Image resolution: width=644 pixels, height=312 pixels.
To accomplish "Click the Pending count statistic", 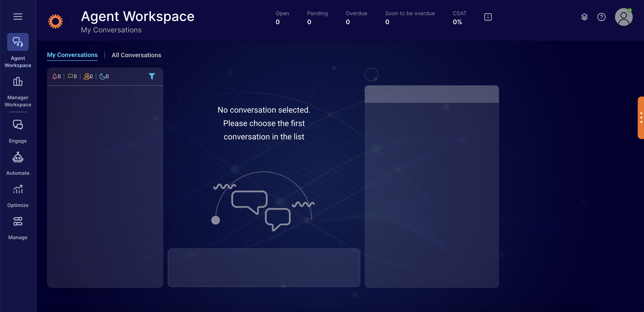I will click(317, 17).
